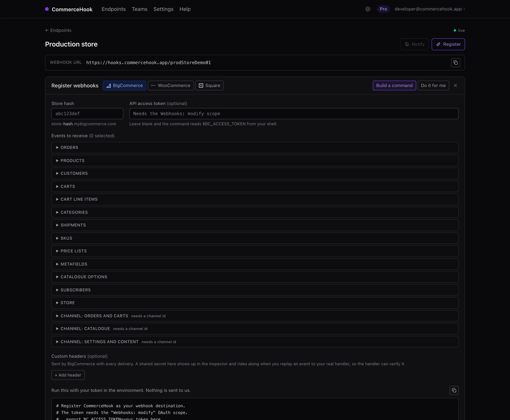Image resolution: width=510 pixels, height=420 pixels.
Task: Click the Register button
Action: coord(448,44)
